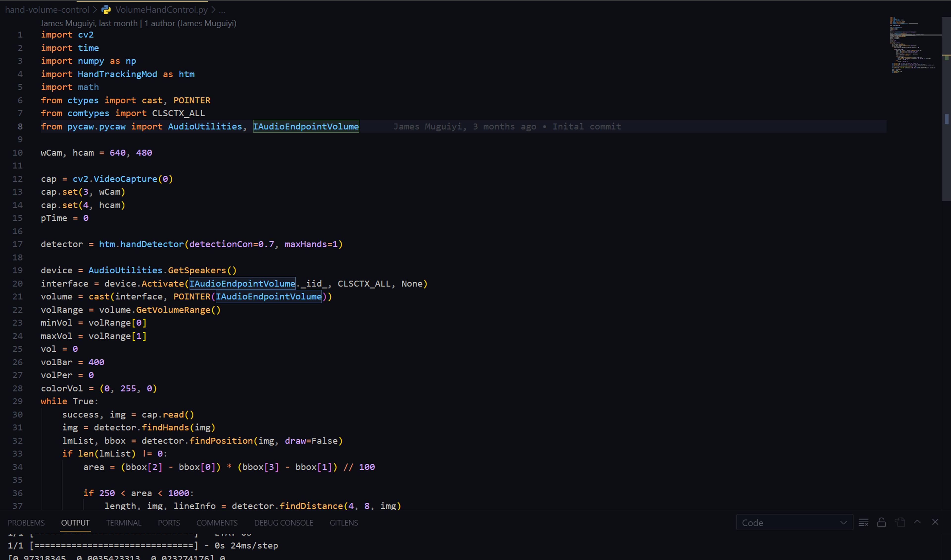Click 'GetSpeakers' on line 19

point(197,270)
